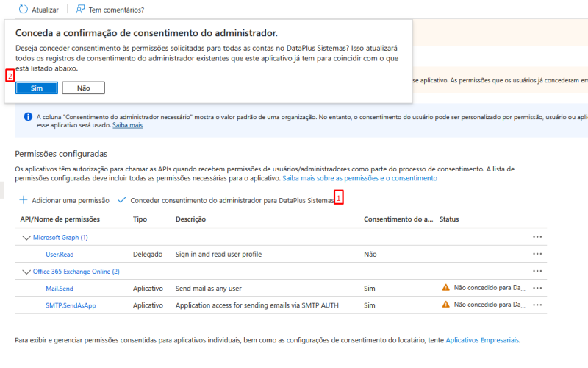Click the Sim consent value in SMTP.SendAsApp row

click(370, 305)
